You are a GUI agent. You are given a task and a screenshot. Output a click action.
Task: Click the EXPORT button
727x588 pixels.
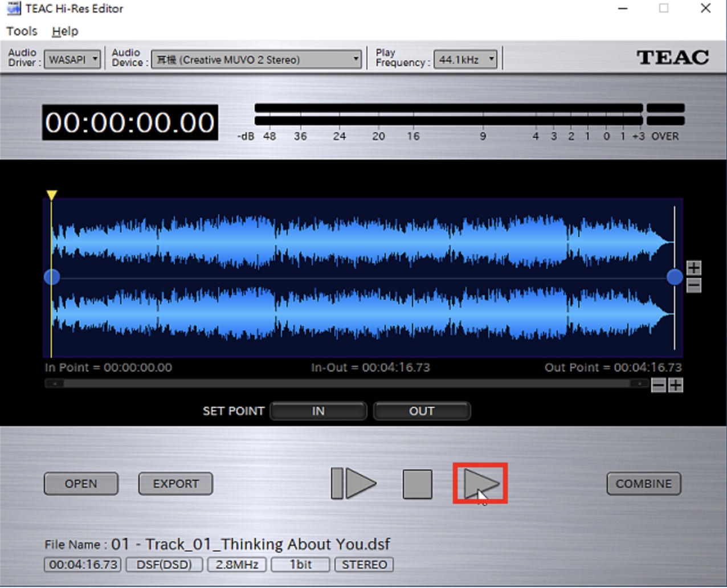point(175,484)
